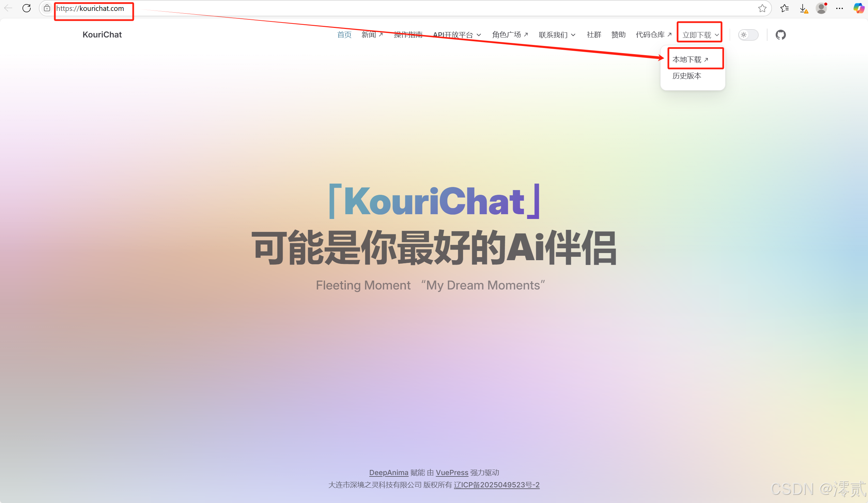
Task: Open the GitHub repository icon
Action: [780, 35]
